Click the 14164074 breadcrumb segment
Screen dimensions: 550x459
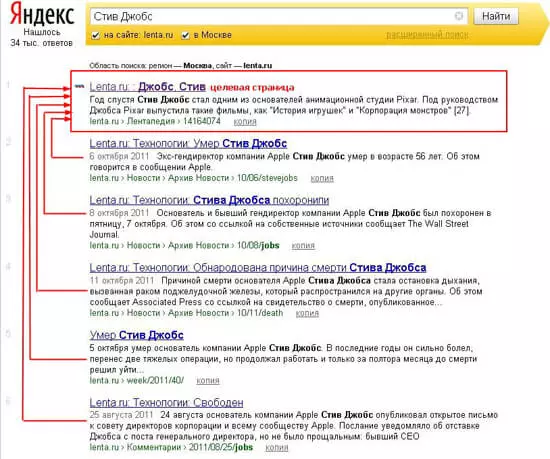(201, 121)
